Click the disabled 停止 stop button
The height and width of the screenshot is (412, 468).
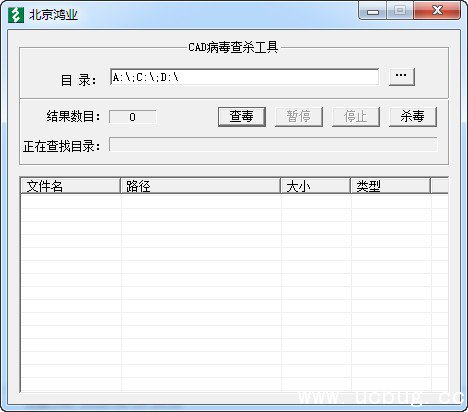(356, 117)
